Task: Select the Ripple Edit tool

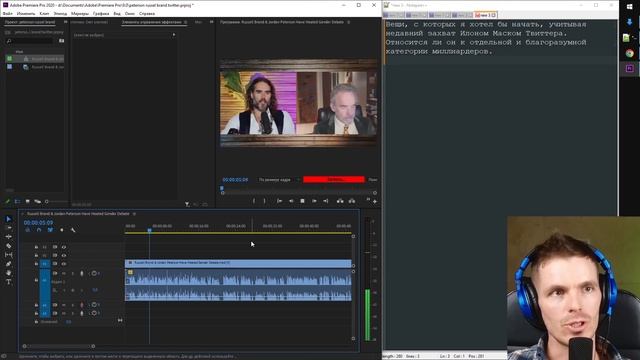Action: (9, 237)
